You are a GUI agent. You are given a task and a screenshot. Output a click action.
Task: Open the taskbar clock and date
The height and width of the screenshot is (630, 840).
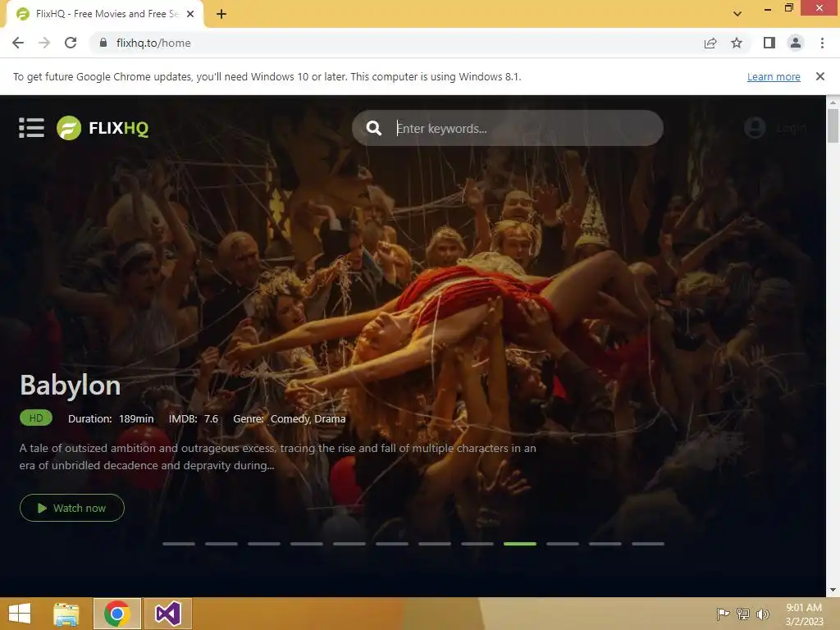(x=804, y=614)
